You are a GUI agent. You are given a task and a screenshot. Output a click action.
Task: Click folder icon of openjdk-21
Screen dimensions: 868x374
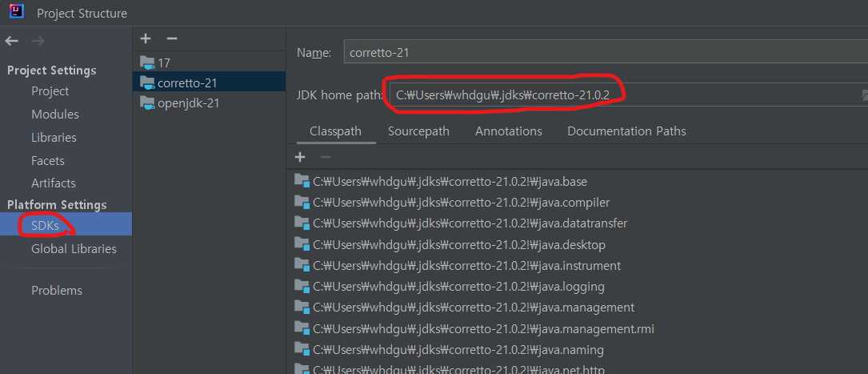tap(147, 103)
